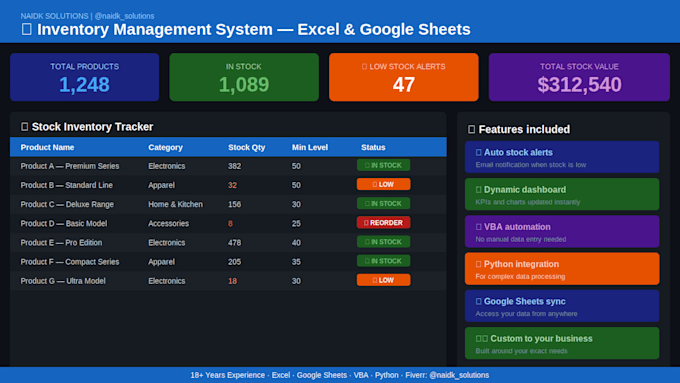This screenshot has width=680, height=383.
Task: Click min level 40 for Product E
Action: coord(296,242)
